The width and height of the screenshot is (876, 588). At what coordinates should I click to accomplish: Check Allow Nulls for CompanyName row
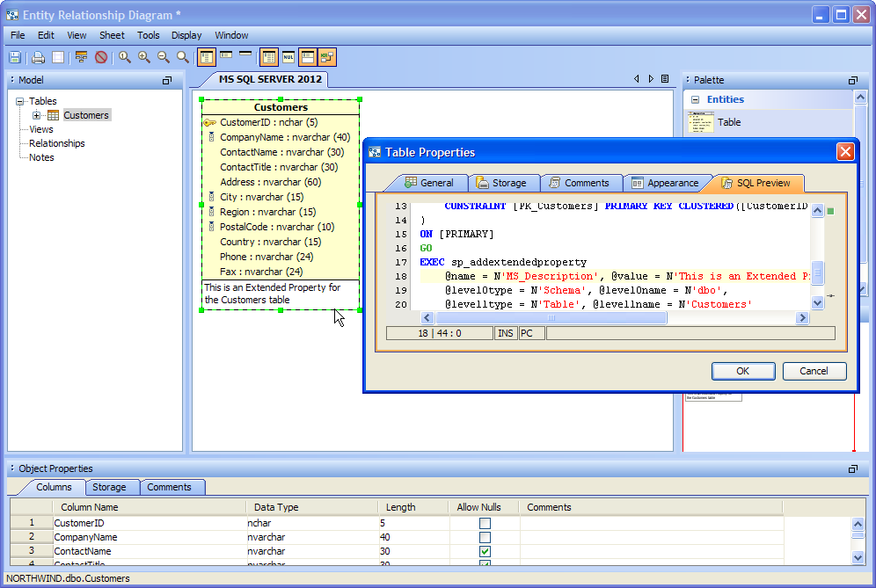click(485, 537)
